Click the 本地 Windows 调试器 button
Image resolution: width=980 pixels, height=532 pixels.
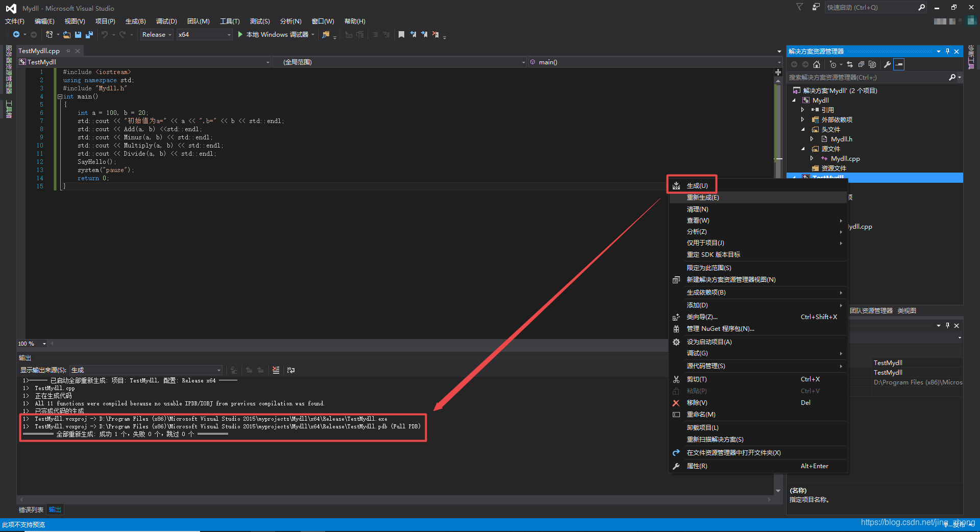[x=276, y=34]
